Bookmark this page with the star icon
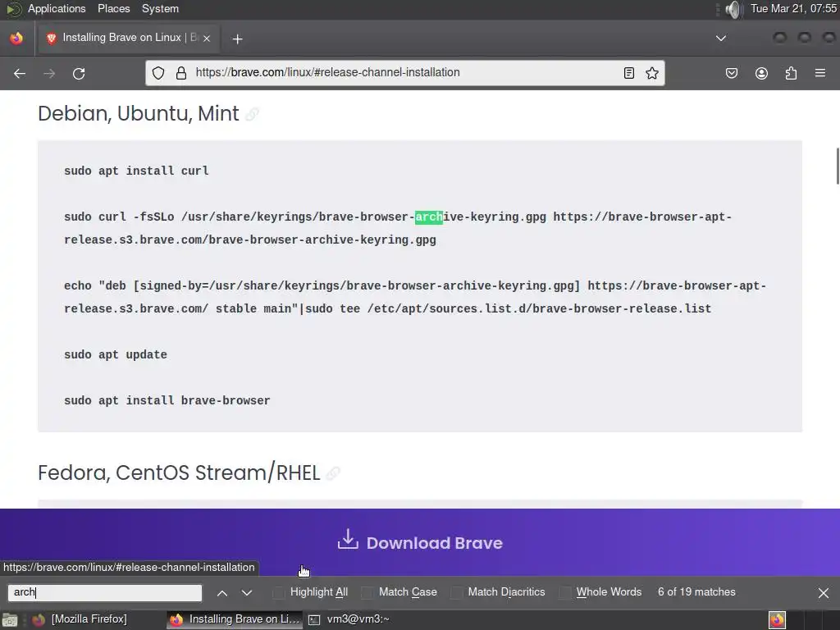 tap(652, 73)
